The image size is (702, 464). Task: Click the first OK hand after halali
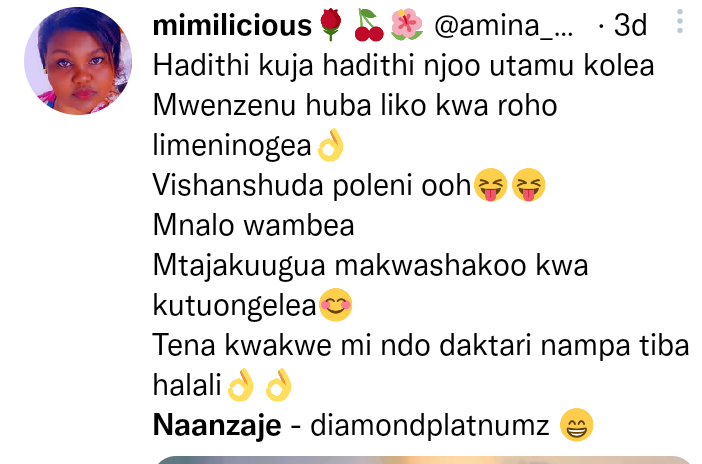click(241, 385)
